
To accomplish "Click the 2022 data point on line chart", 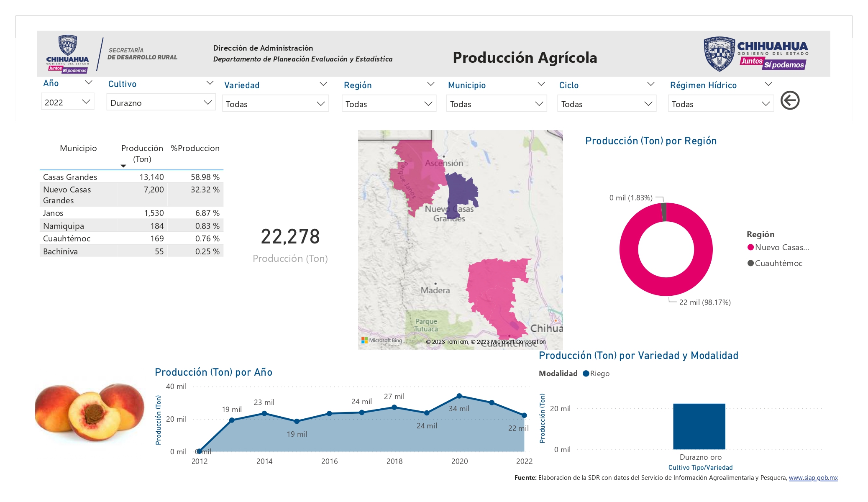I will (524, 415).
